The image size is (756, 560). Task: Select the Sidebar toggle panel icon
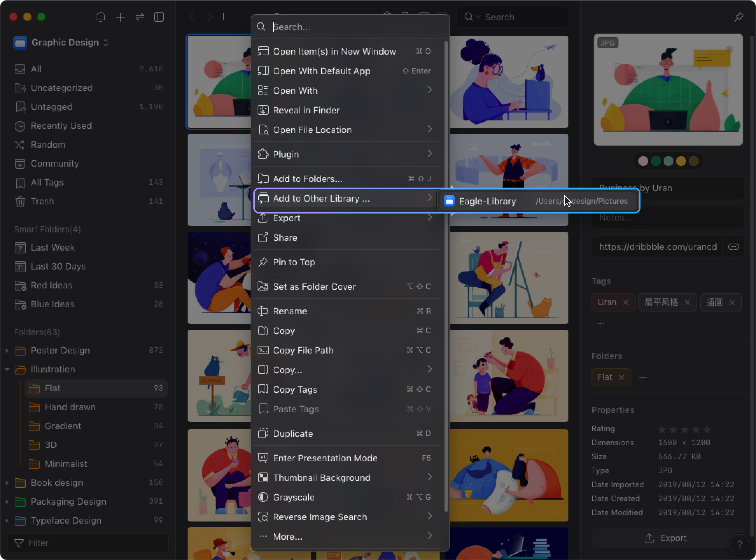coord(160,16)
